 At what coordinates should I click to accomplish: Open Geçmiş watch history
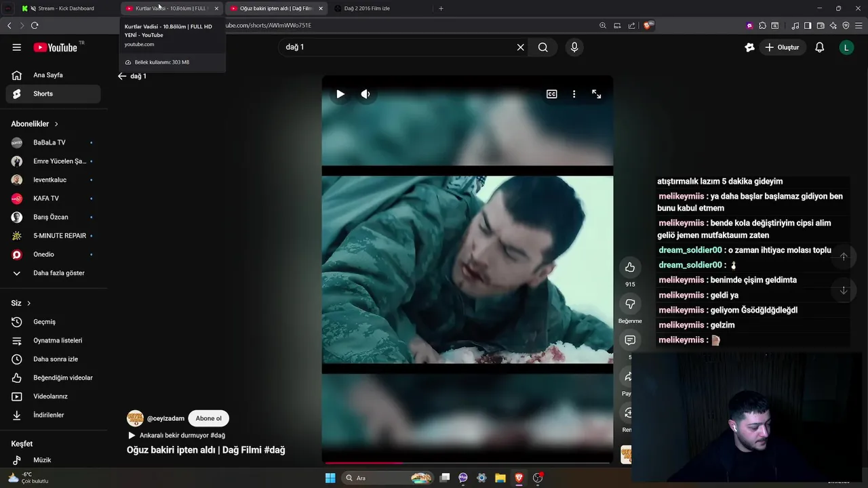[x=53, y=322]
